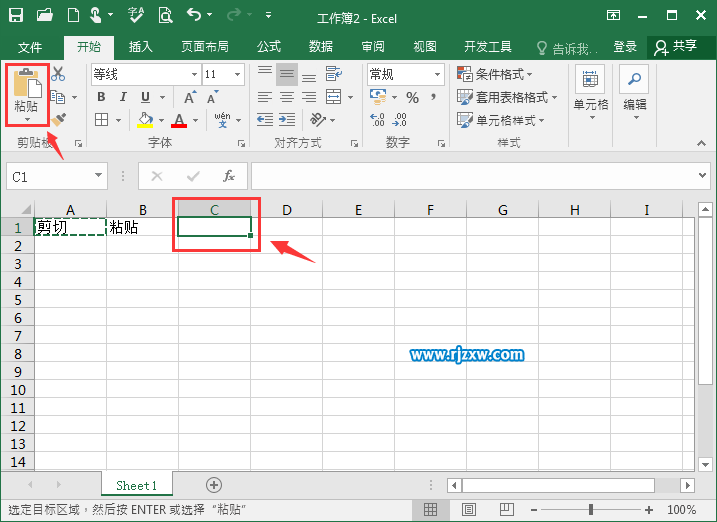Click the Copy icon in clipboard group

[58, 97]
